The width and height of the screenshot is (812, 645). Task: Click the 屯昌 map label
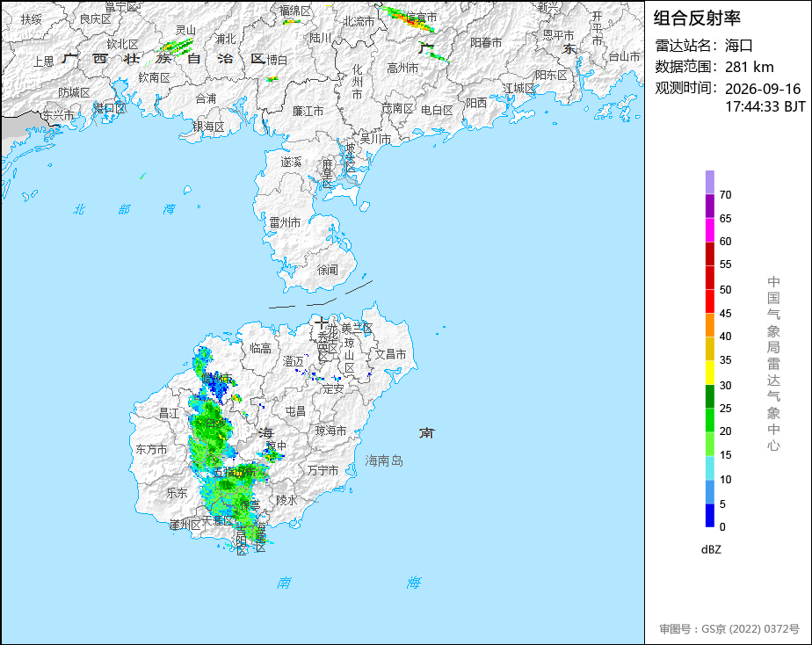click(x=295, y=411)
